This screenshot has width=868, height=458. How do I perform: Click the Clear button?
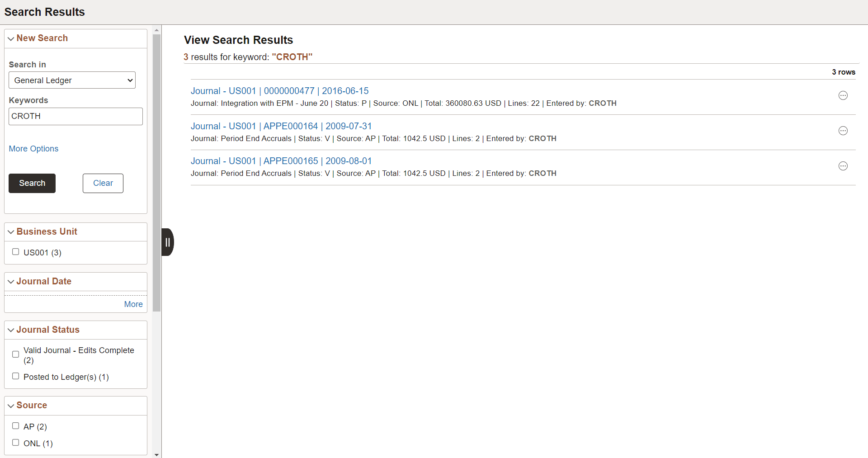coord(103,183)
